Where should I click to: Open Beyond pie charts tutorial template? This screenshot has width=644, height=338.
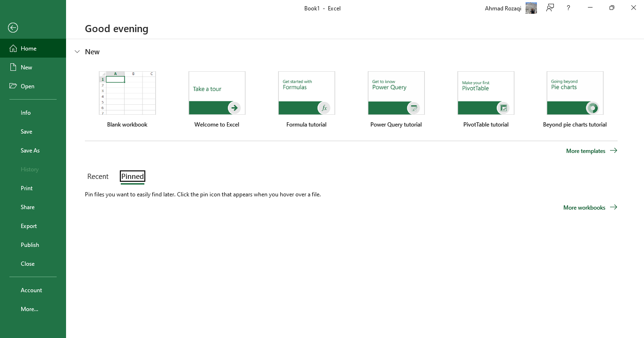(575, 100)
